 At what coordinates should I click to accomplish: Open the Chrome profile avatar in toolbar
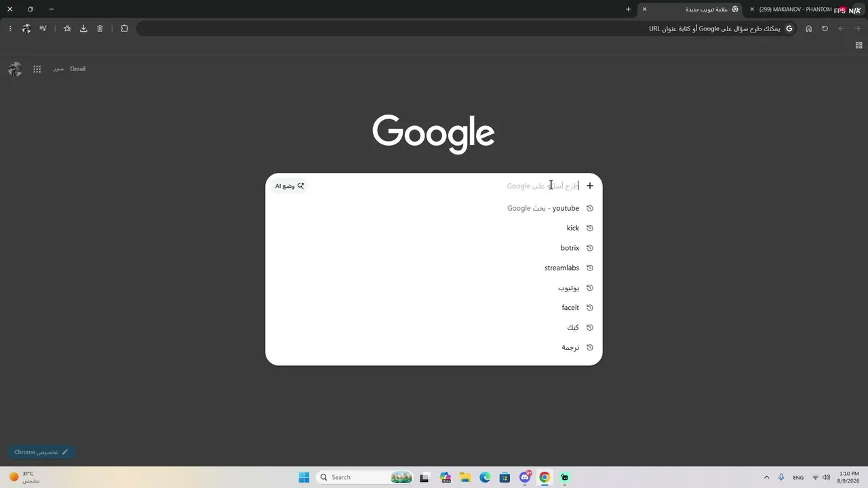pyautogui.click(x=26, y=28)
